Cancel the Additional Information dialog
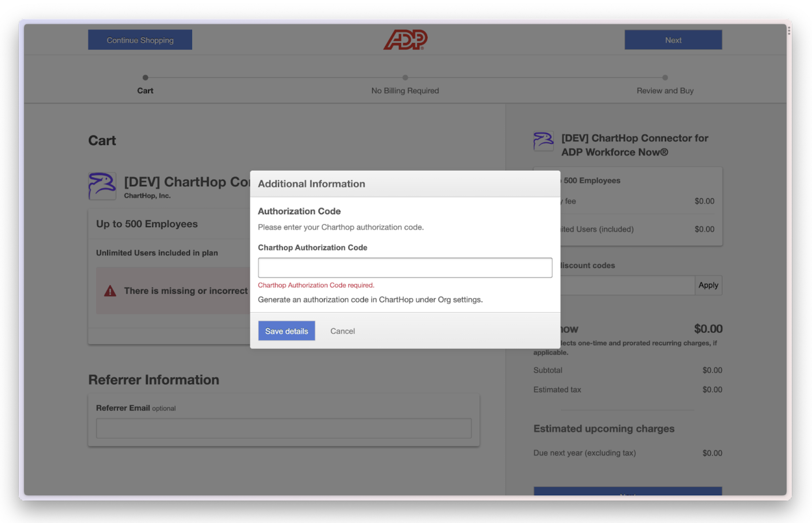The width and height of the screenshot is (812, 523). pos(342,331)
